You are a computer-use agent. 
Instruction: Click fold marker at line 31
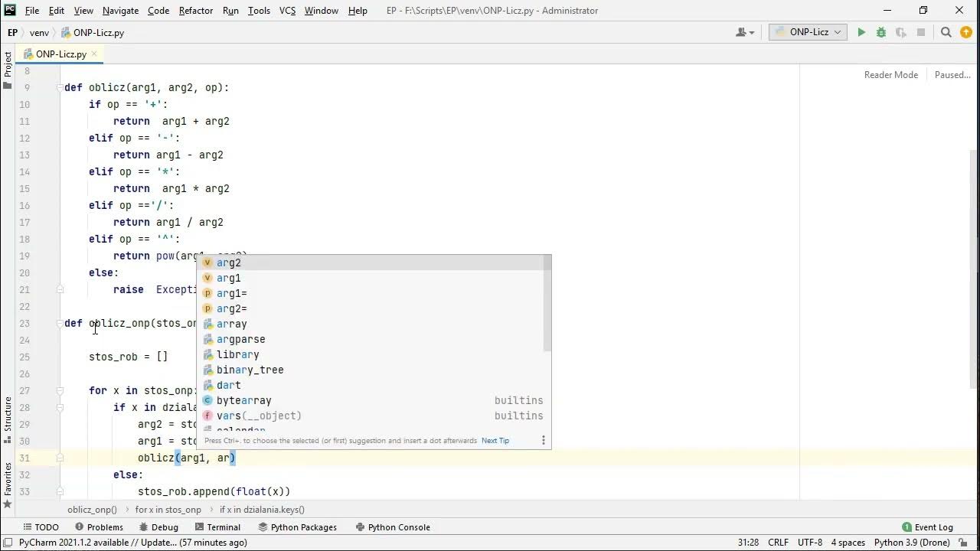(x=59, y=458)
